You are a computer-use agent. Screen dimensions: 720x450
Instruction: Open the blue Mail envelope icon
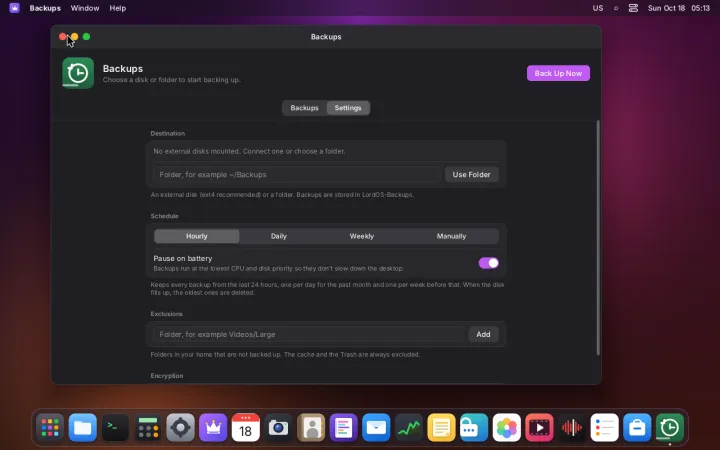pos(376,428)
